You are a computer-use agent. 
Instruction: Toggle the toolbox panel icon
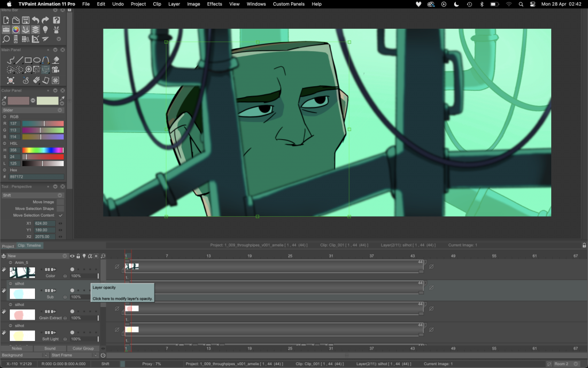6,30
